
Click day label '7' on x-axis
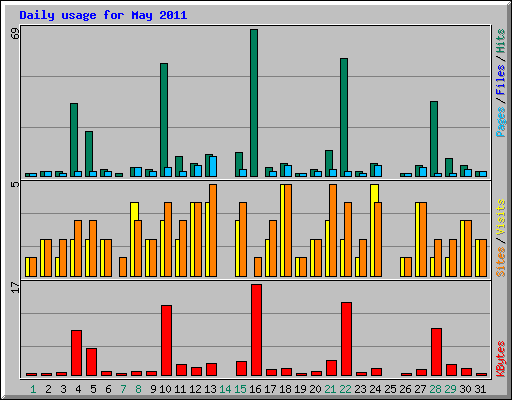(x=123, y=389)
